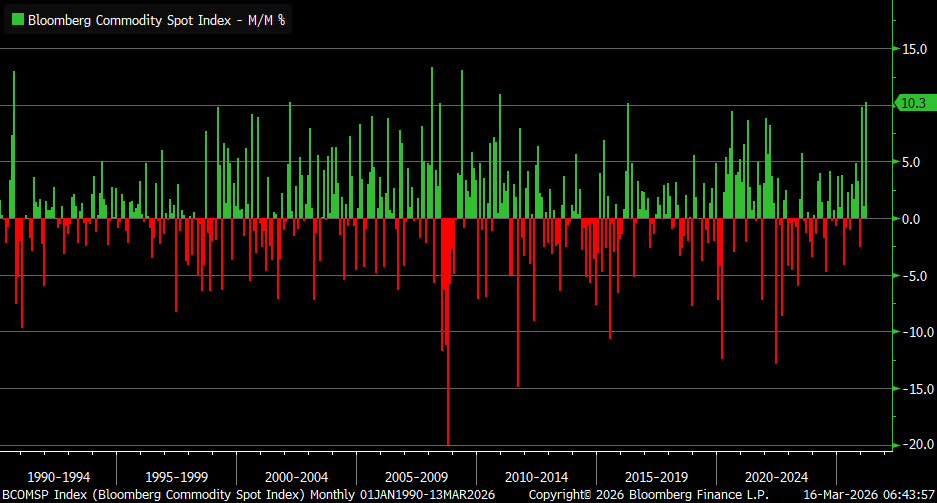
Task: Click the -10.0 y-axis tick label
Action: 913,332
